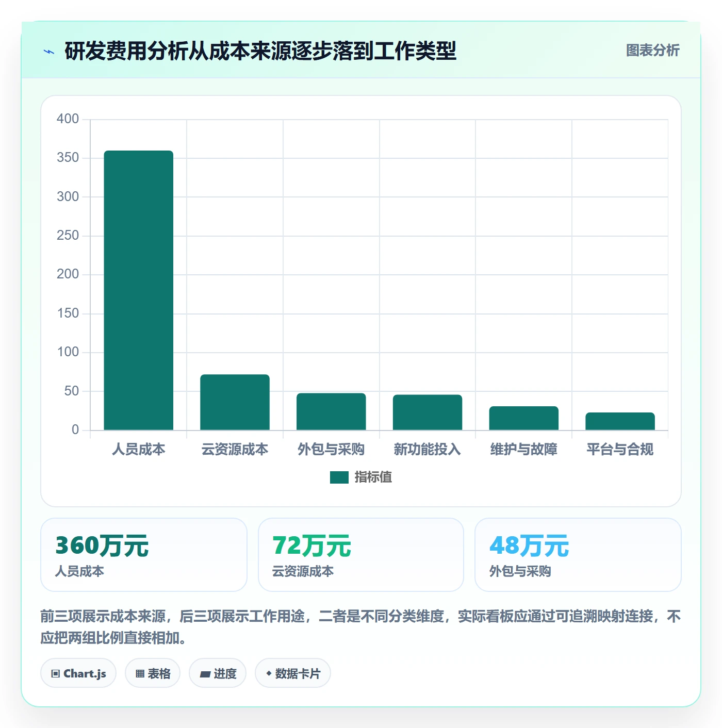This screenshot has width=722, height=728.
Task: Select the 人员成本 bar in the chart
Action: pos(139,290)
